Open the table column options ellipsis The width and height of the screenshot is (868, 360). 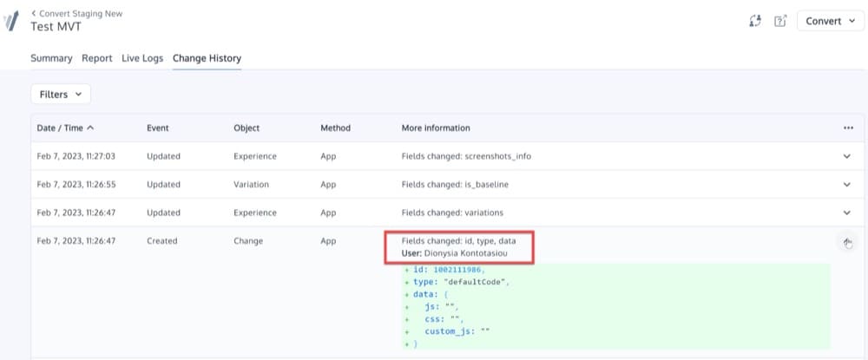(x=848, y=128)
